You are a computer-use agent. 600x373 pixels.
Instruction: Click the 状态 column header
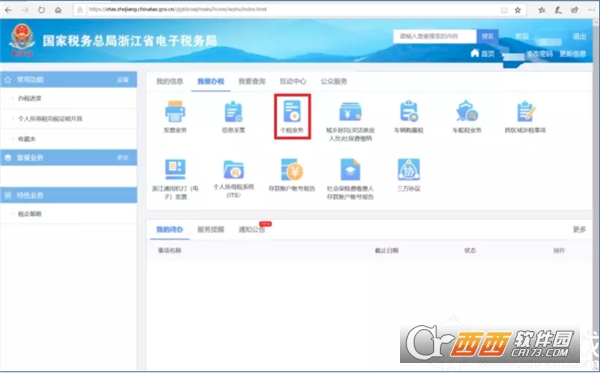click(470, 251)
